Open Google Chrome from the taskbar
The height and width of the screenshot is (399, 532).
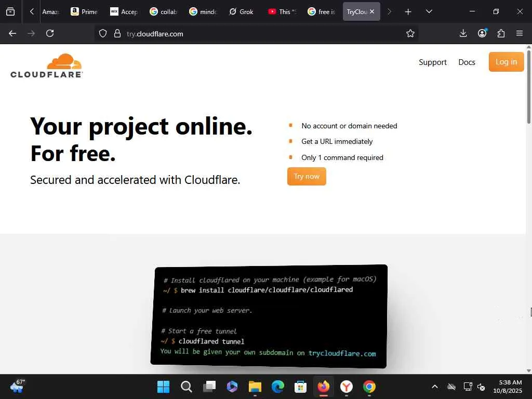tap(369, 387)
